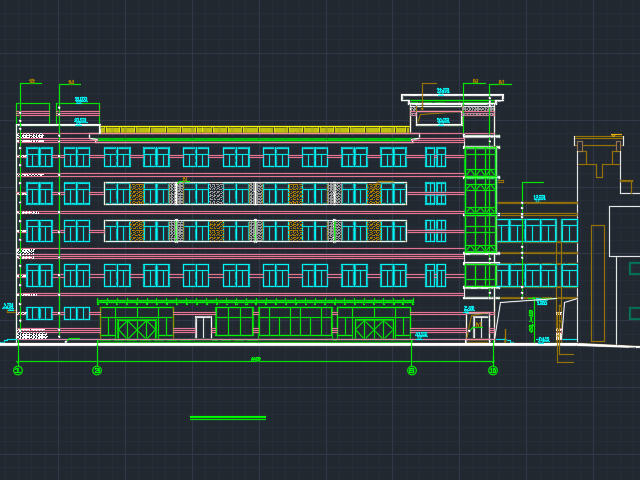Click the second grid axis bubble from left
Screen dimensions: 640x480
(97, 370)
